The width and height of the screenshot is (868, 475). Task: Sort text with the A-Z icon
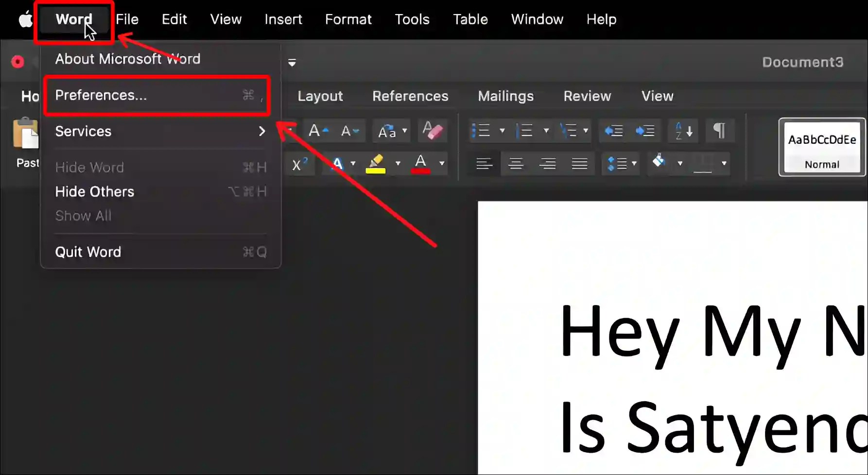point(683,131)
